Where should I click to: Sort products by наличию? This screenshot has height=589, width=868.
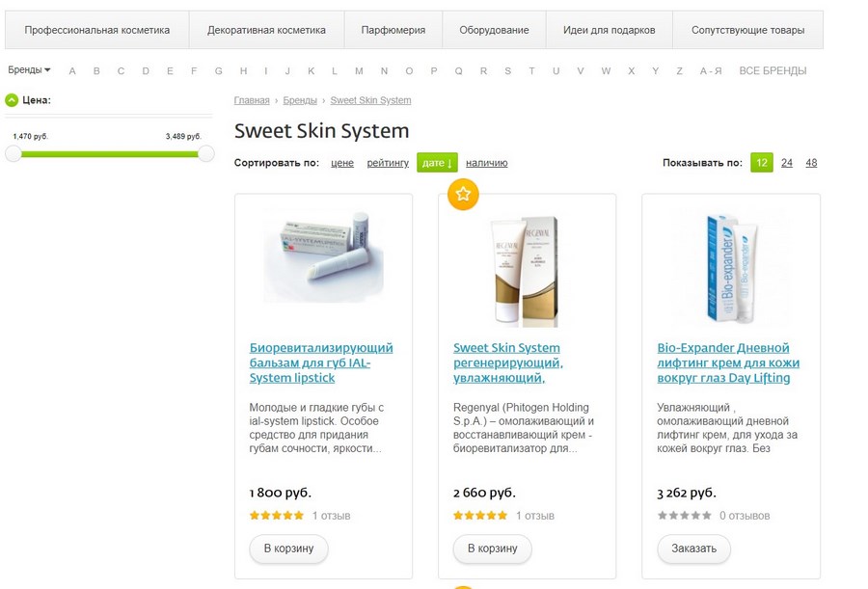tap(487, 163)
